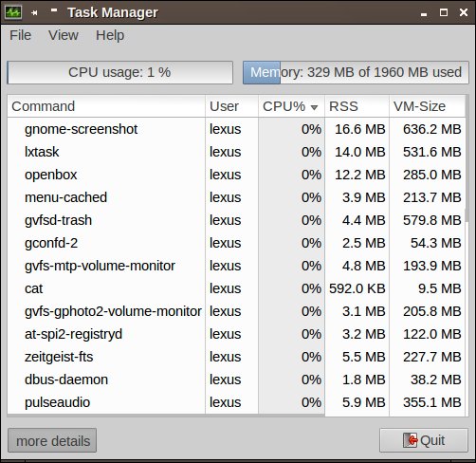Viewport: 476px width, 463px height.
Task: Click the 636.2 MB VM-Size value
Action: [432, 129]
